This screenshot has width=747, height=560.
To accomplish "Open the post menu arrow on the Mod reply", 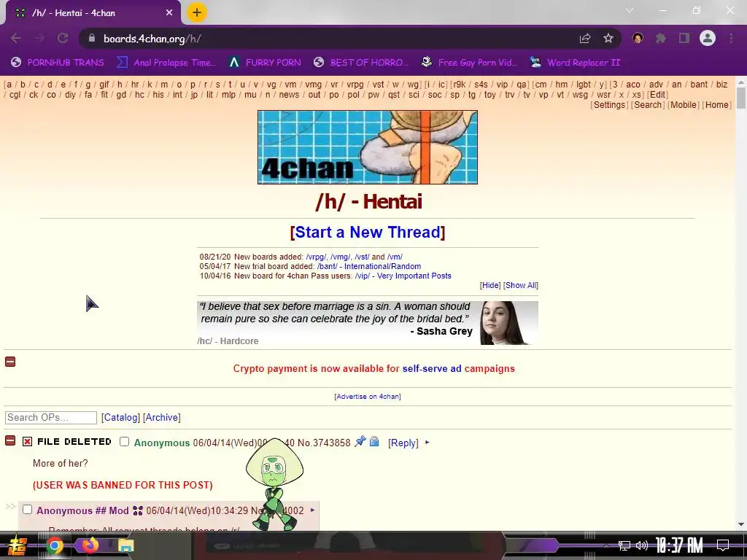I will pos(312,510).
